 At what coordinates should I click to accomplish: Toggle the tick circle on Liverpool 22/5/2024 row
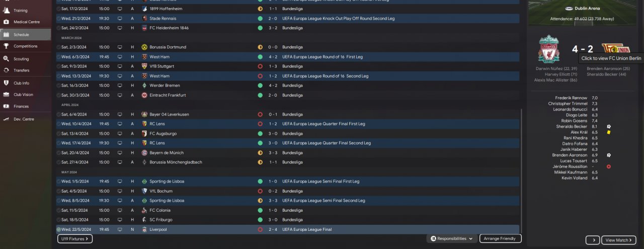tap(59, 229)
